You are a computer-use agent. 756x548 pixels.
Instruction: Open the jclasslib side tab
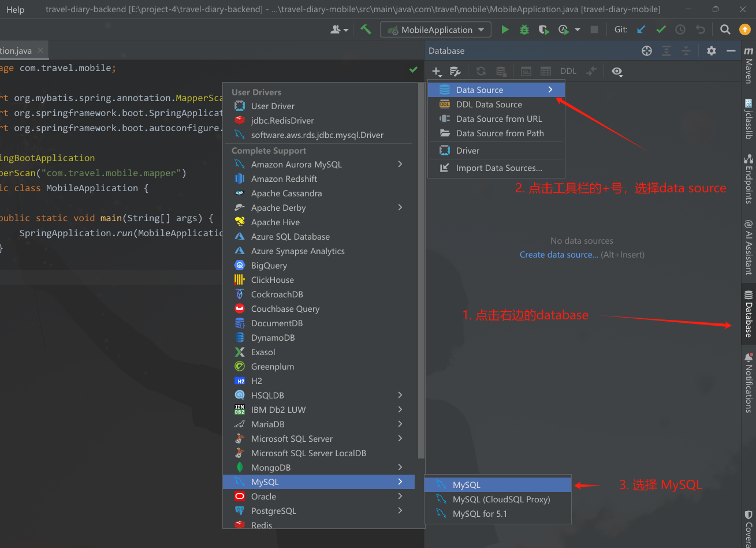tap(748, 119)
